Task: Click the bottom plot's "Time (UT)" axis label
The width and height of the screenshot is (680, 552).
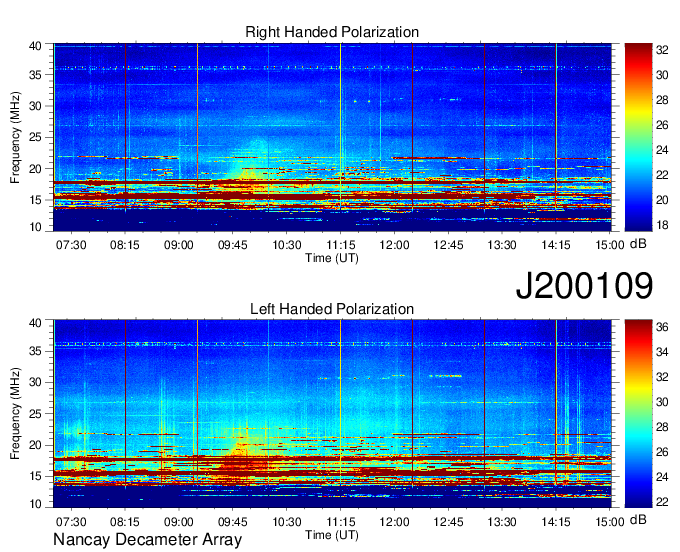Action: [x=332, y=535]
